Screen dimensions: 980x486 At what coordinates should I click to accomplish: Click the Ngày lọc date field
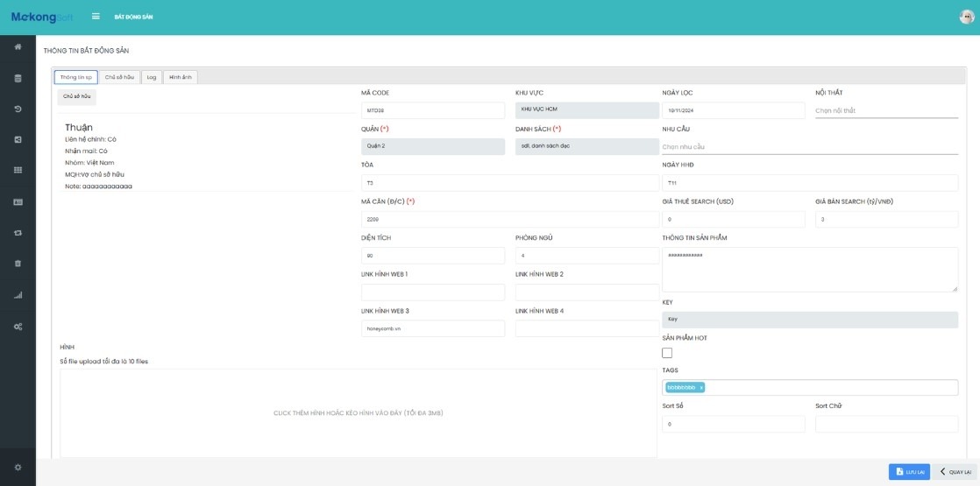click(733, 110)
